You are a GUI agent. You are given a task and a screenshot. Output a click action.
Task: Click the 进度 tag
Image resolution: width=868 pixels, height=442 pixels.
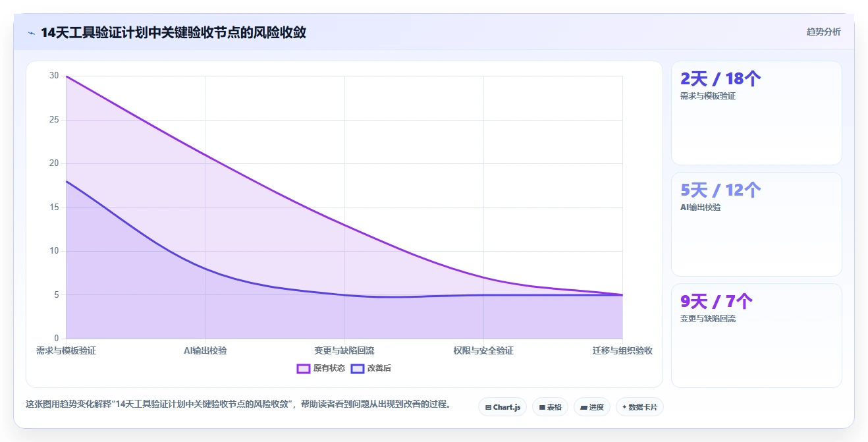(592, 407)
